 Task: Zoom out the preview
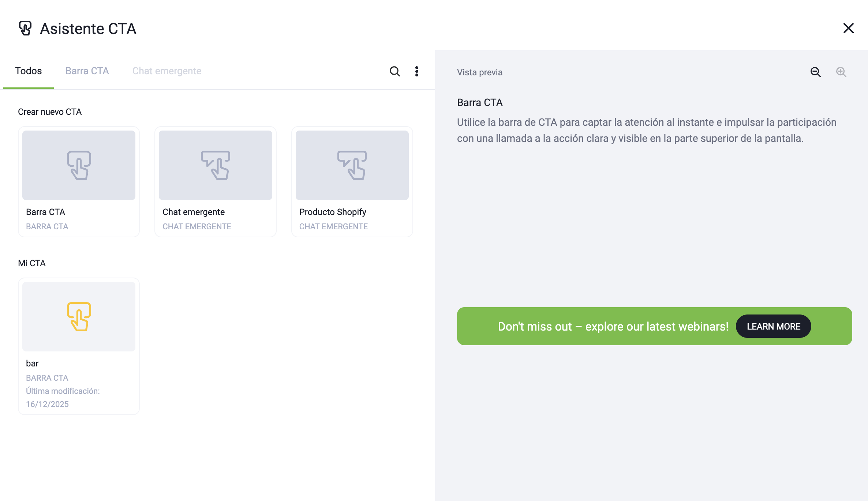[815, 72]
